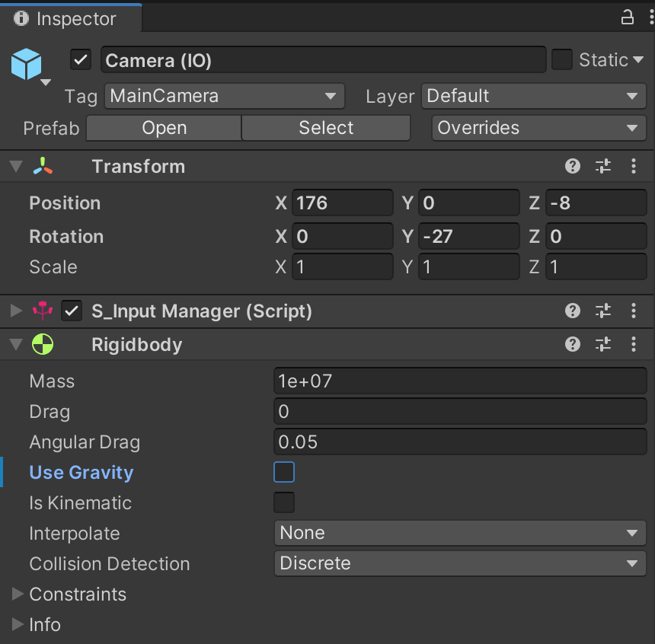Click the Mass input field
This screenshot has width=655, height=644.
pos(459,381)
